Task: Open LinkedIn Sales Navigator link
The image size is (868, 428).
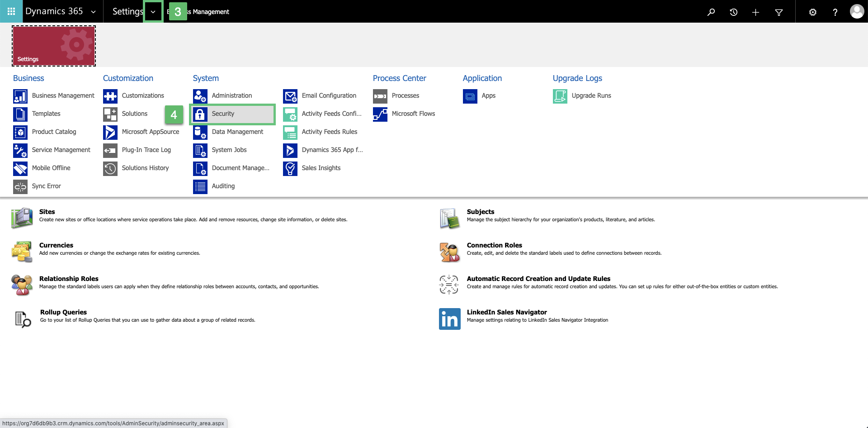Action: click(x=507, y=312)
